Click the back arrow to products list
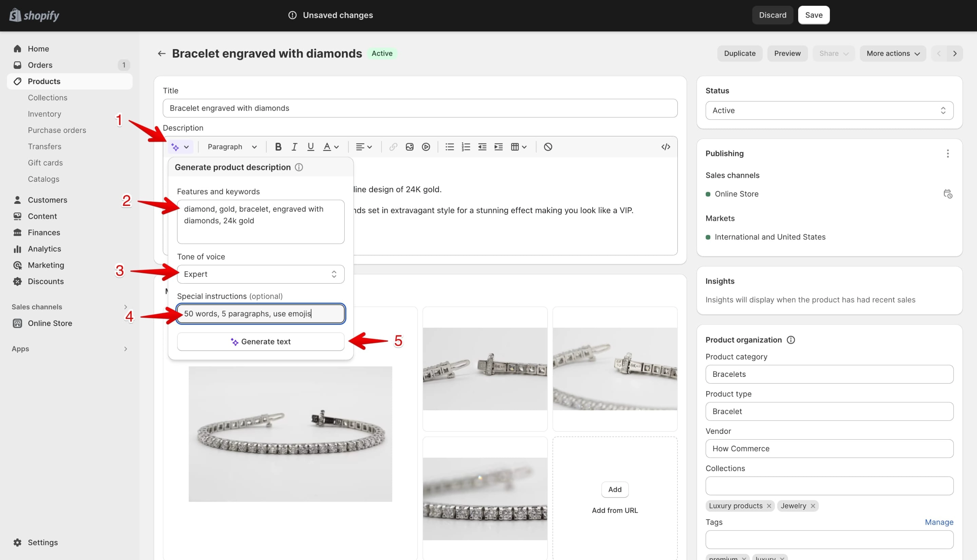The height and width of the screenshot is (560, 977). (x=161, y=54)
